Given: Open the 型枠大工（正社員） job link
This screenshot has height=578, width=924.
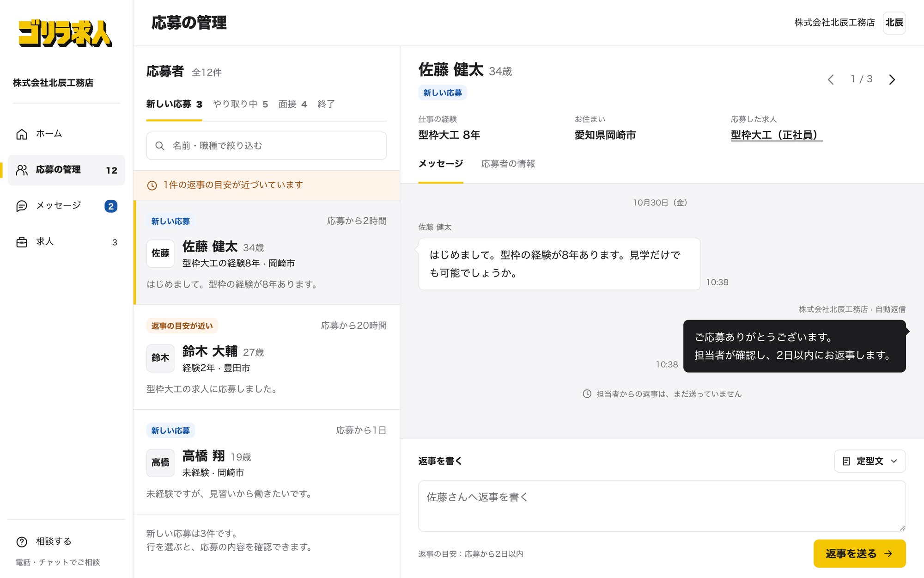Looking at the screenshot, I should tap(777, 135).
